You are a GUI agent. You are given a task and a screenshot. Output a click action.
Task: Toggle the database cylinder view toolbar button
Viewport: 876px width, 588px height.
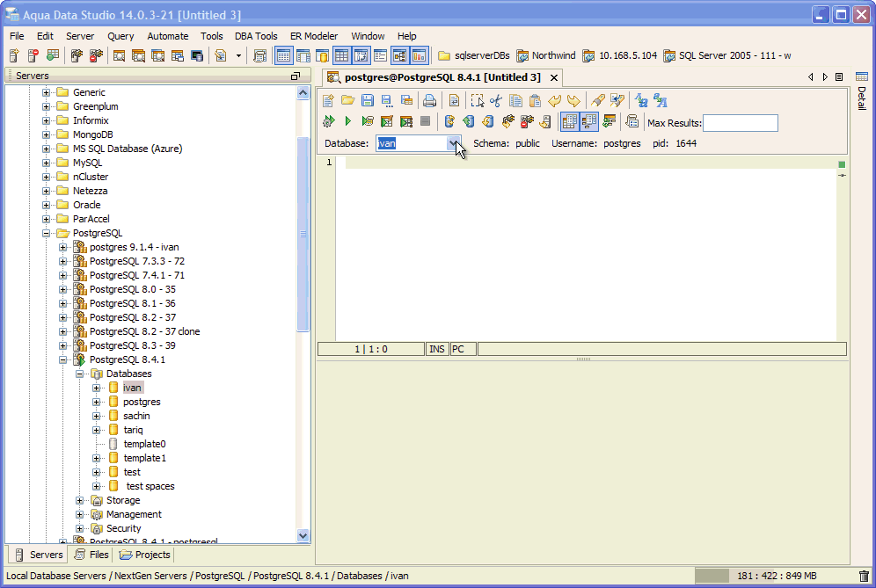[x=323, y=55]
